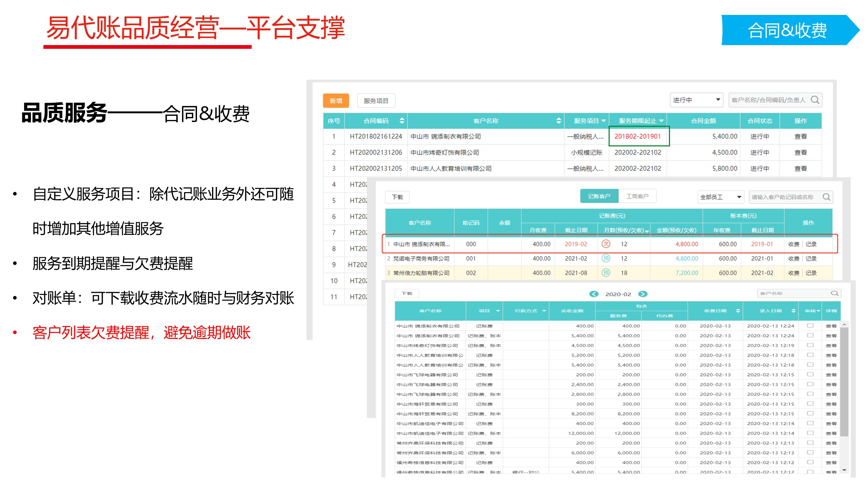
Task: Click the search magnifier in contract list
Action: tap(815, 100)
